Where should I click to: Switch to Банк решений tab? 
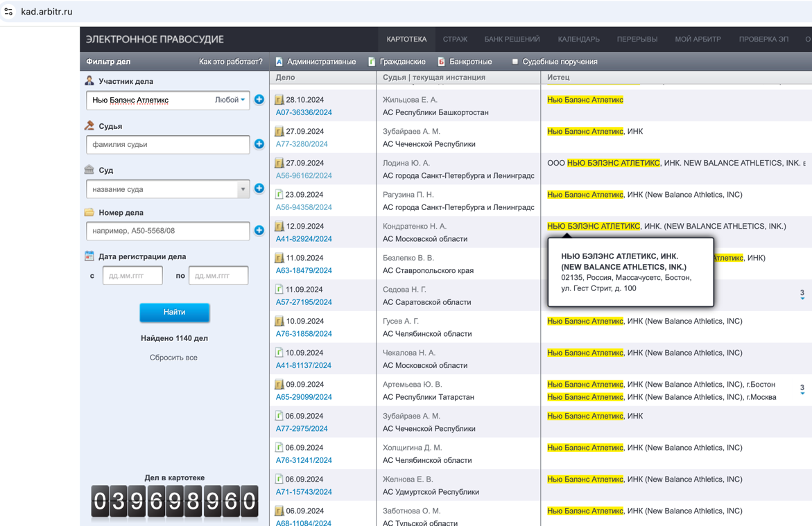pyautogui.click(x=512, y=40)
